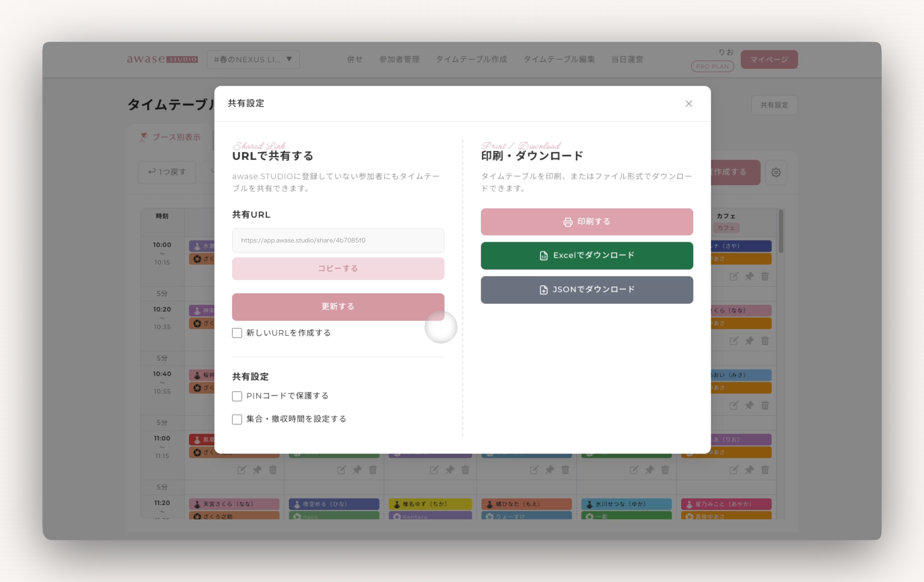Click the undo arrow icon on 1つ戻す
The width and height of the screenshot is (924, 582).
(151, 172)
